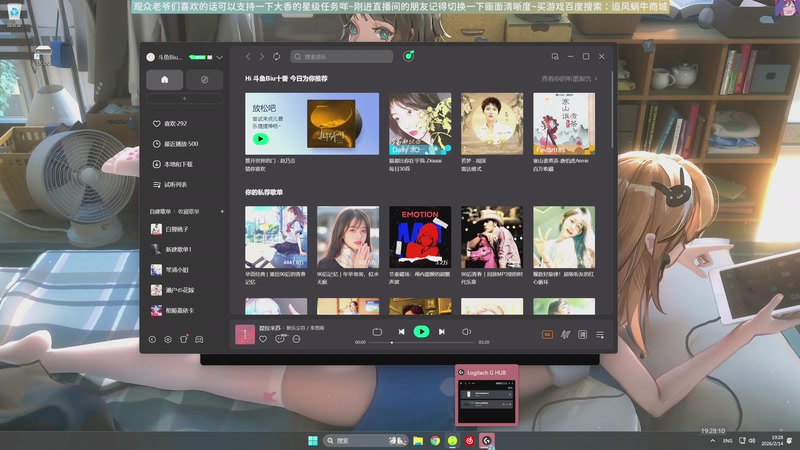Focus the music search field
The width and height of the screenshot is (800, 450).
tap(341, 57)
